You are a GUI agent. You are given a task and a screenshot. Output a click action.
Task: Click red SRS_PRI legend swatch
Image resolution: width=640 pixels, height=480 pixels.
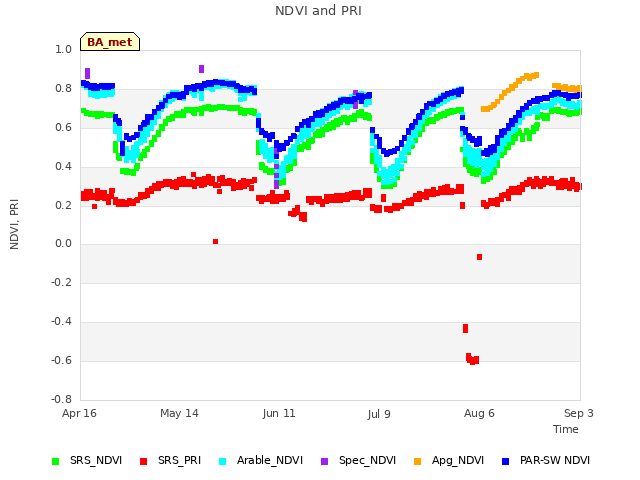point(143,461)
